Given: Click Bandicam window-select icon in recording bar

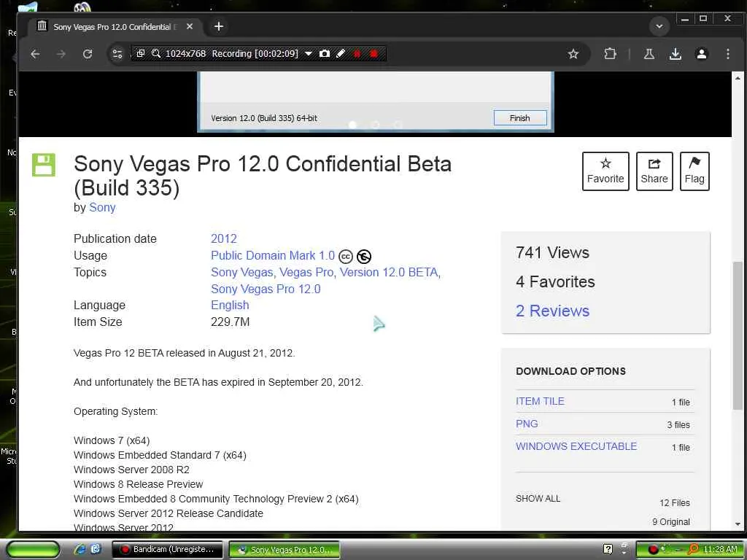Looking at the screenshot, I should point(141,53).
